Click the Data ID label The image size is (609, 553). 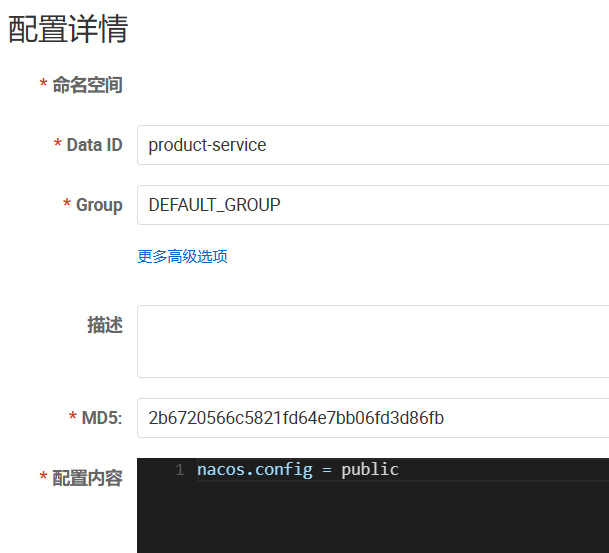[x=94, y=145]
